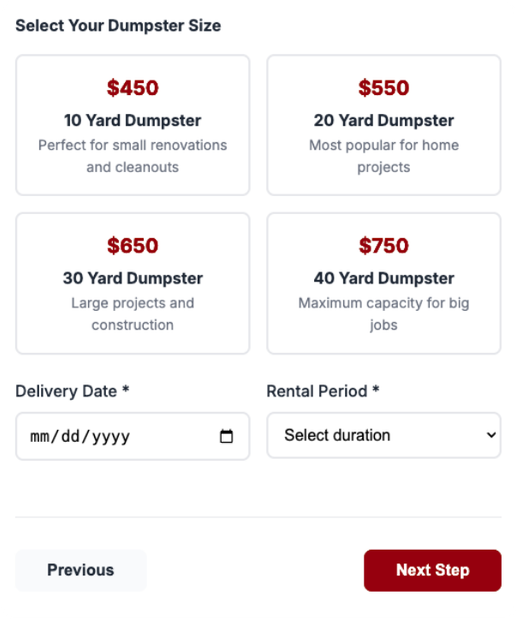The height and width of the screenshot is (620, 516).
Task: Click the Next Step button
Action: 433,570
